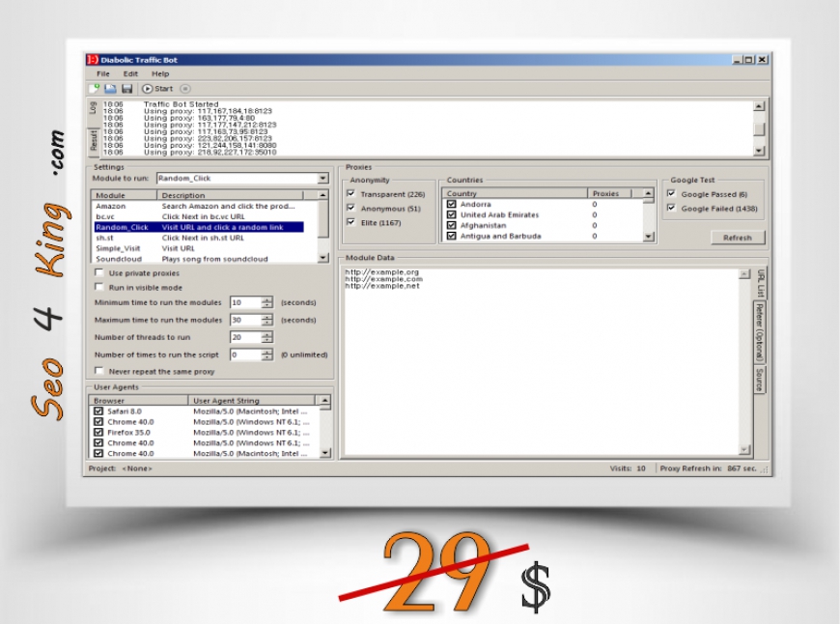This screenshot has height=624, width=840.
Task: Click the Visits: 10 status entry
Action: tap(628, 468)
